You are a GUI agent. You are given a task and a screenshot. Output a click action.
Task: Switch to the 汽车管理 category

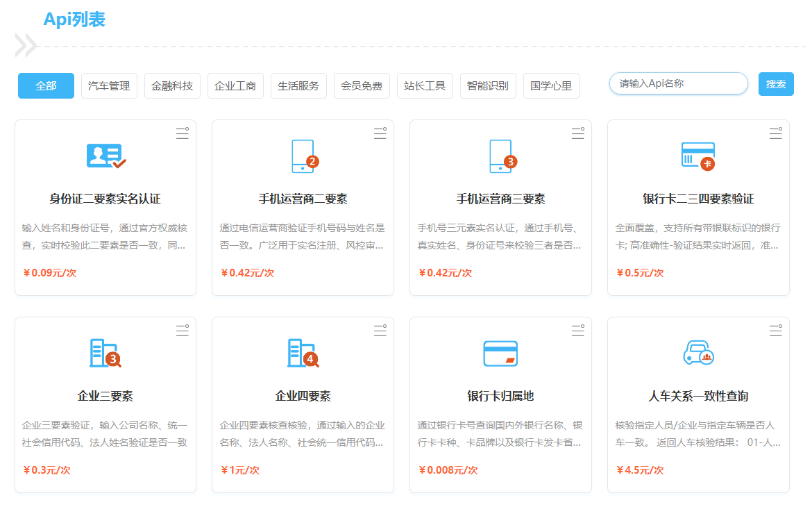click(109, 86)
